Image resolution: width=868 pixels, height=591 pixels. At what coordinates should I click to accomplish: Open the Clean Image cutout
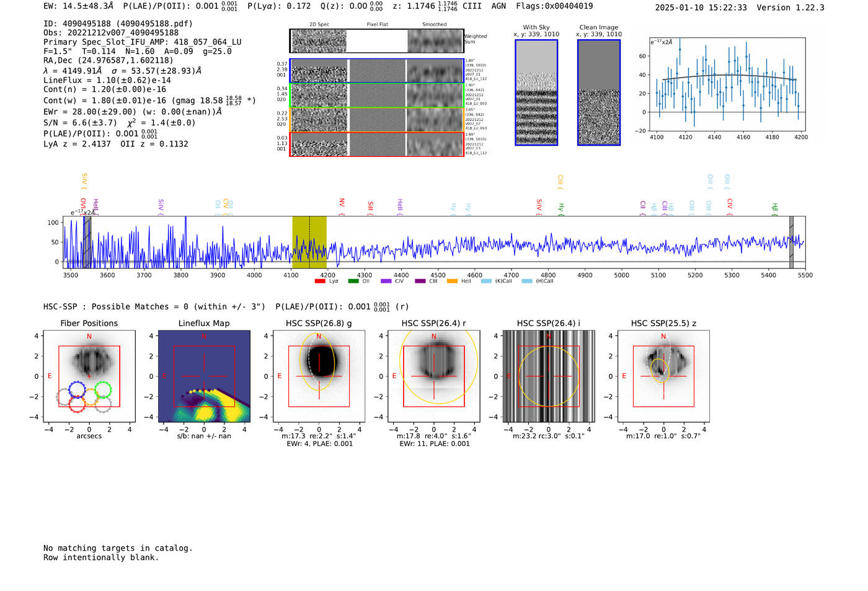(x=599, y=92)
